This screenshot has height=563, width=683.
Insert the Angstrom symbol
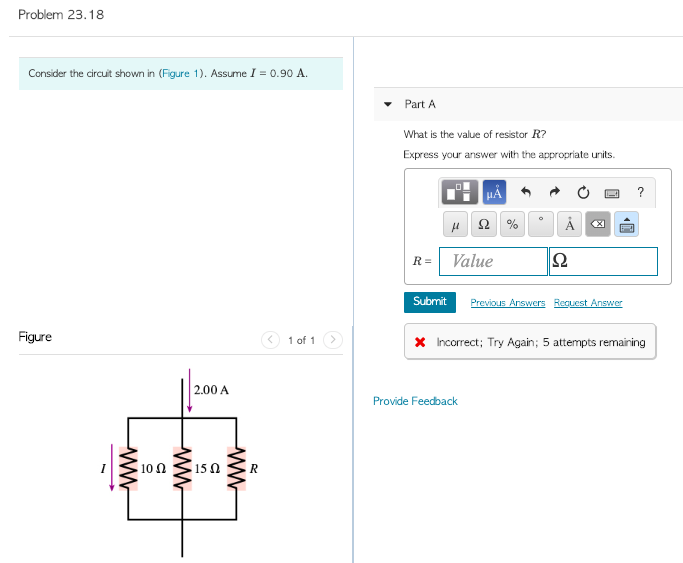point(569,224)
